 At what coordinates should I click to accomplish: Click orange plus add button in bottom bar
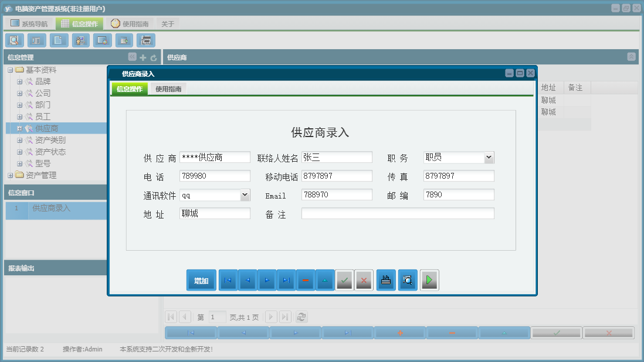pyautogui.click(x=400, y=333)
